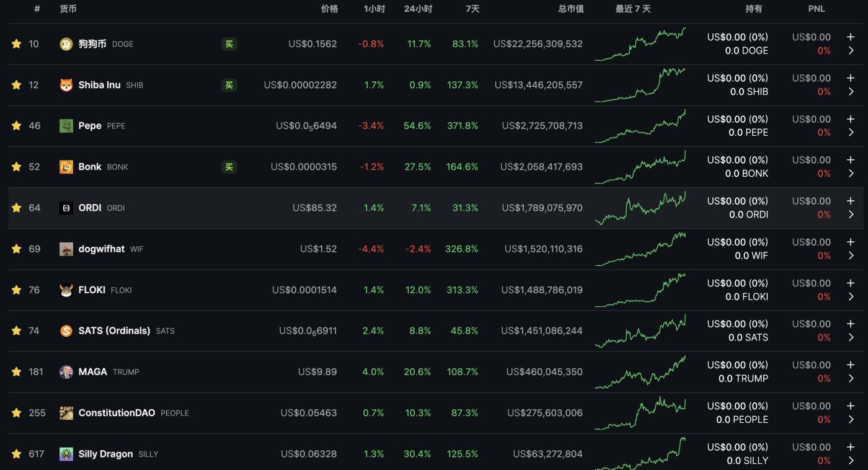Click the Bonk coin icon

click(x=66, y=167)
